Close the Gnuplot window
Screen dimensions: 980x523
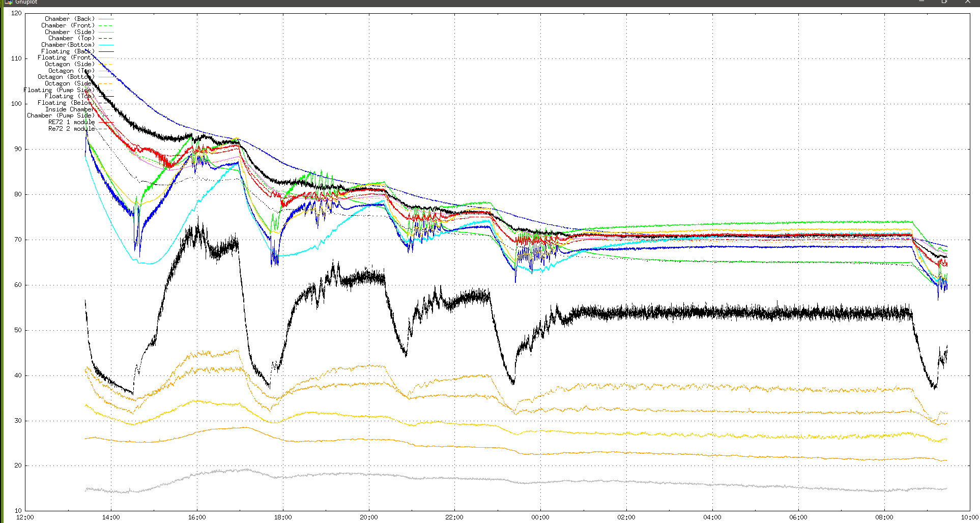pyautogui.click(x=967, y=2)
